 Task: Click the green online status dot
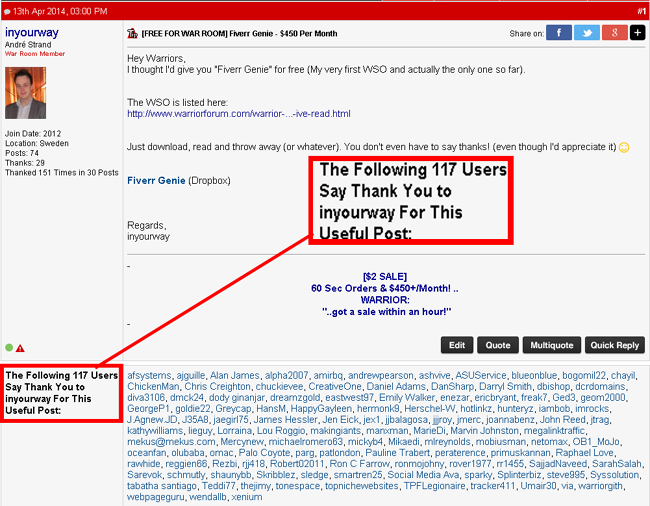(9, 347)
